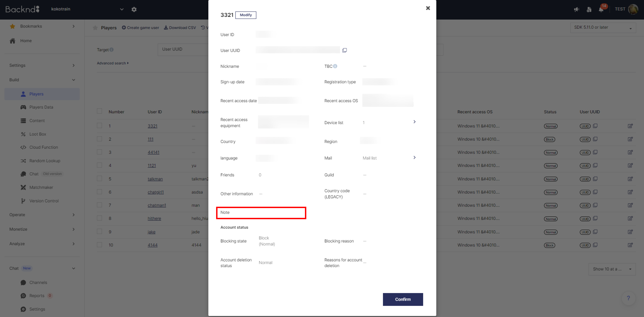Click the Target info icon
Screen dimensions: 644x317
click(112, 50)
